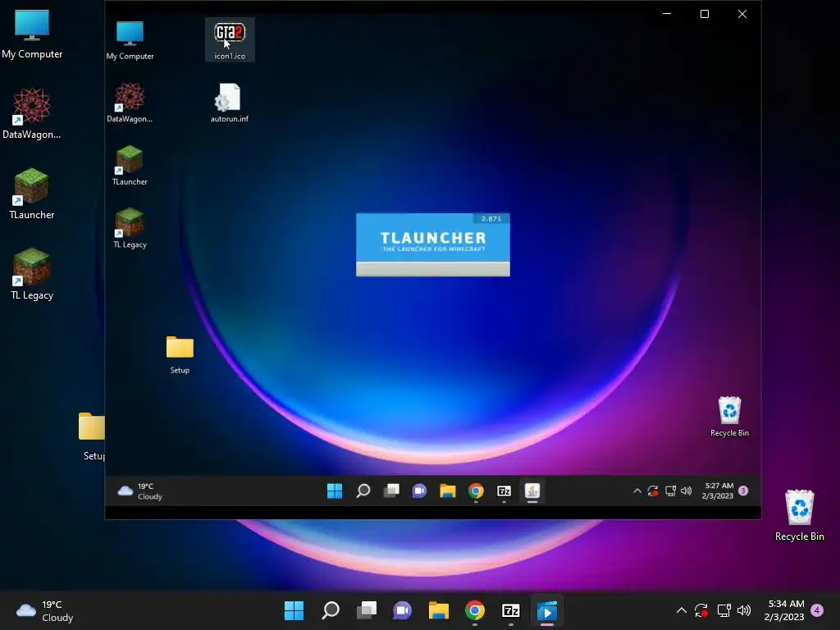Maximize the inner window
This screenshot has width=840, height=630.
[705, 14]
